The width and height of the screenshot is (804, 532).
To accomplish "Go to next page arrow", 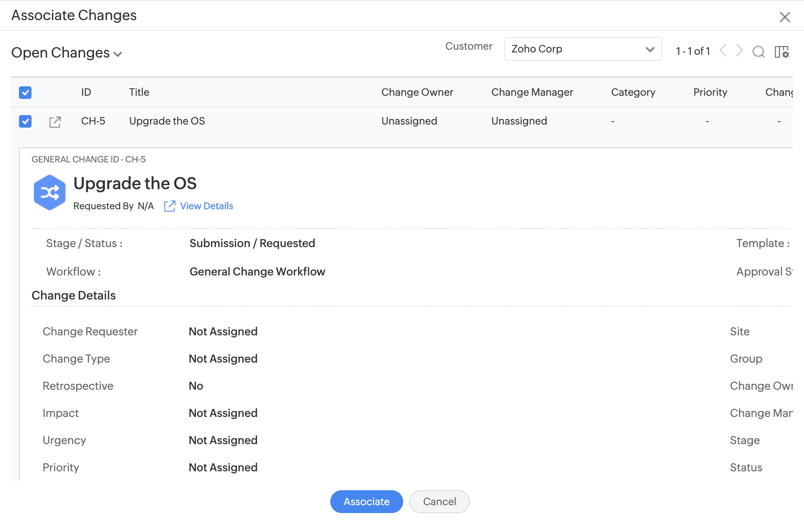I will 740,51.
